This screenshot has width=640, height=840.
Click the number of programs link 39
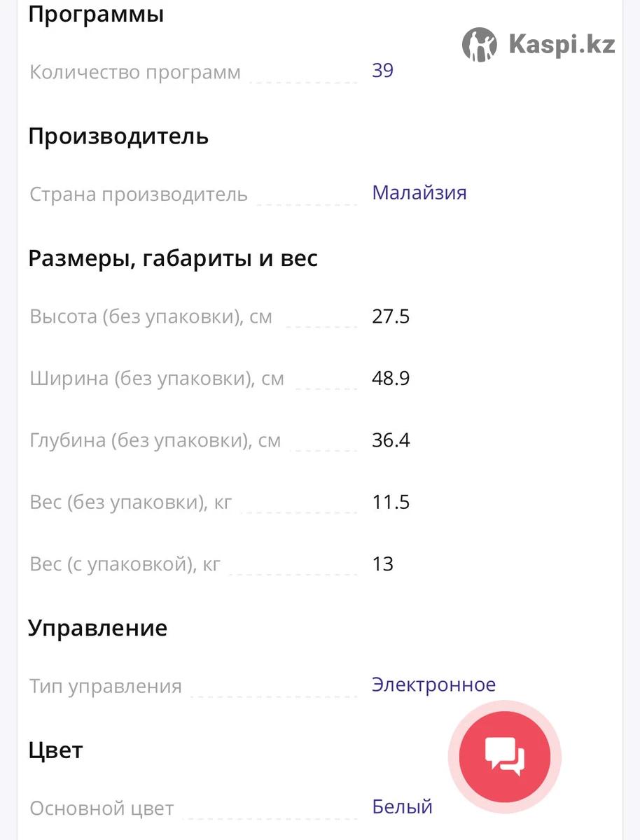click(x=382, y=71)
